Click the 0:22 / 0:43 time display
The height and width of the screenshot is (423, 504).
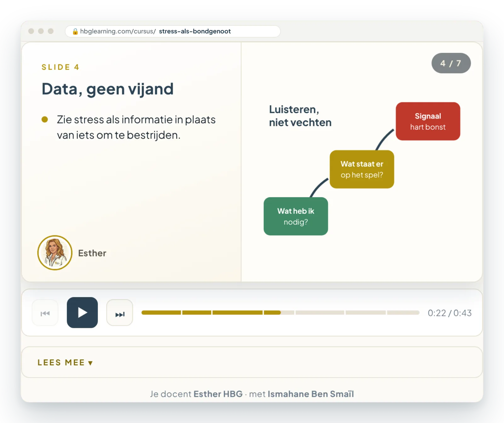(x=450, y=313)
